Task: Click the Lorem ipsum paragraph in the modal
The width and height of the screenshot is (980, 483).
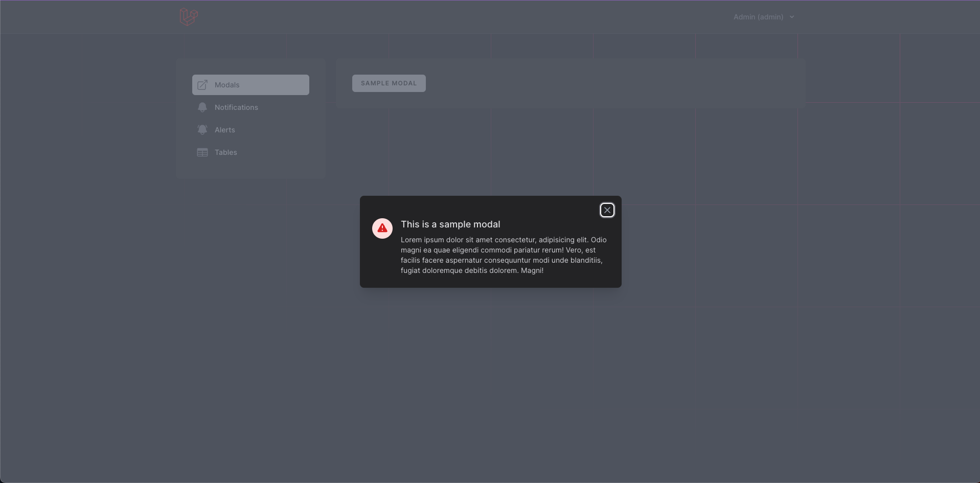Action: 504,255
